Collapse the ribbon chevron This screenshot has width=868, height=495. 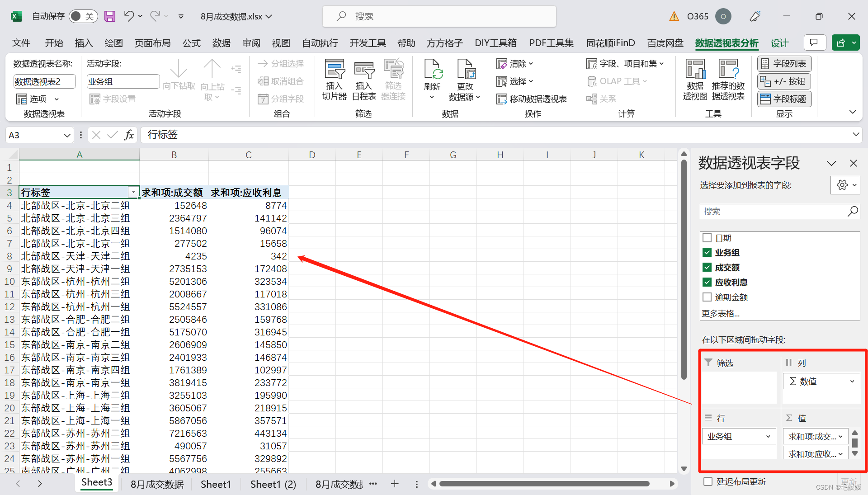(x=853, y=112)
